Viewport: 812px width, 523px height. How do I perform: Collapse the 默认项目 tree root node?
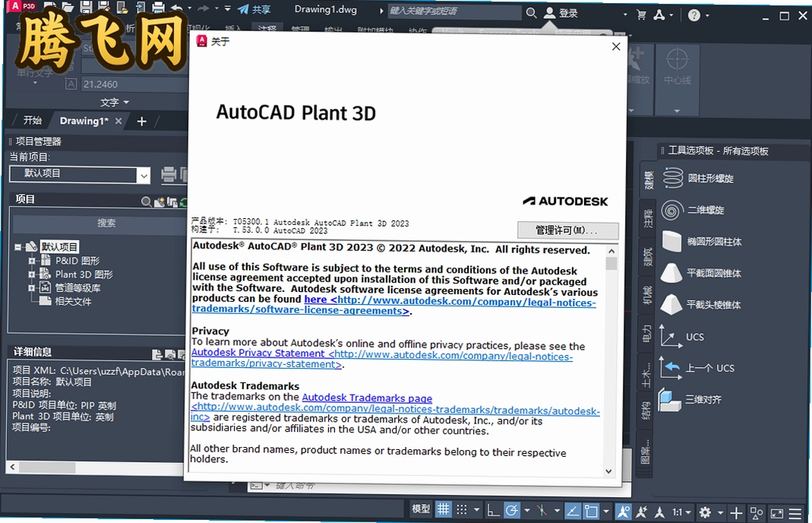(18, 247)
